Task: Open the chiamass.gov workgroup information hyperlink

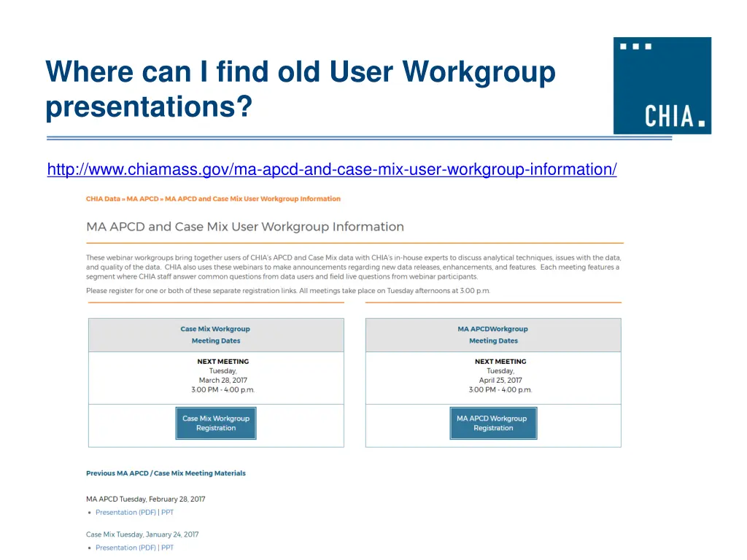Action: tap(332, 169)
